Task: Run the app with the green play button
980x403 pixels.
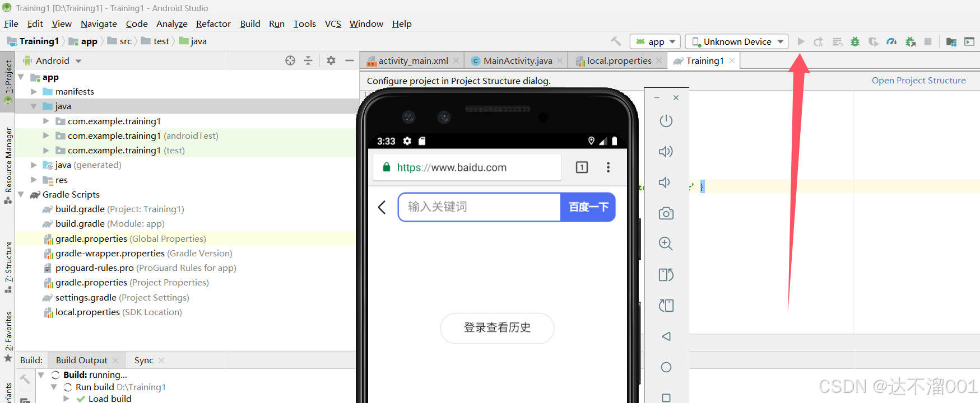Action: [x=801, y=41]
